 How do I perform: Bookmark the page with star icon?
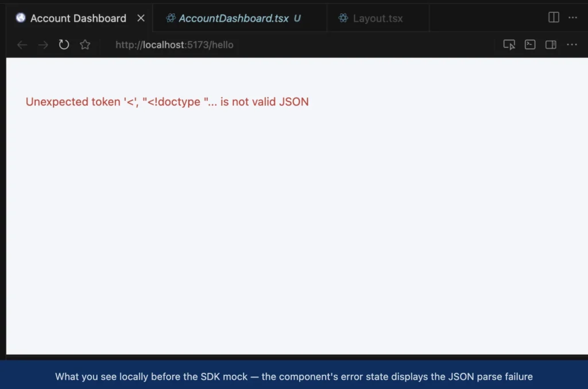[x=85, y=45]
